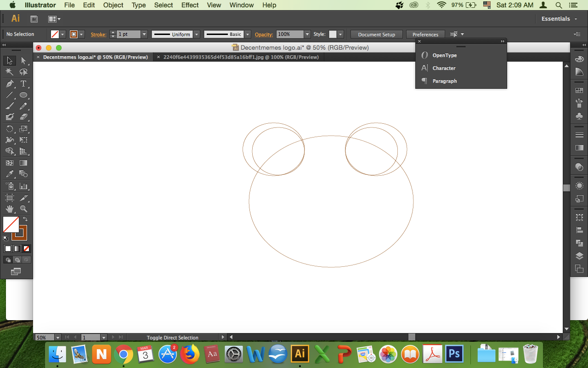Click the Fill swatch in toolbox

(11, 224)
